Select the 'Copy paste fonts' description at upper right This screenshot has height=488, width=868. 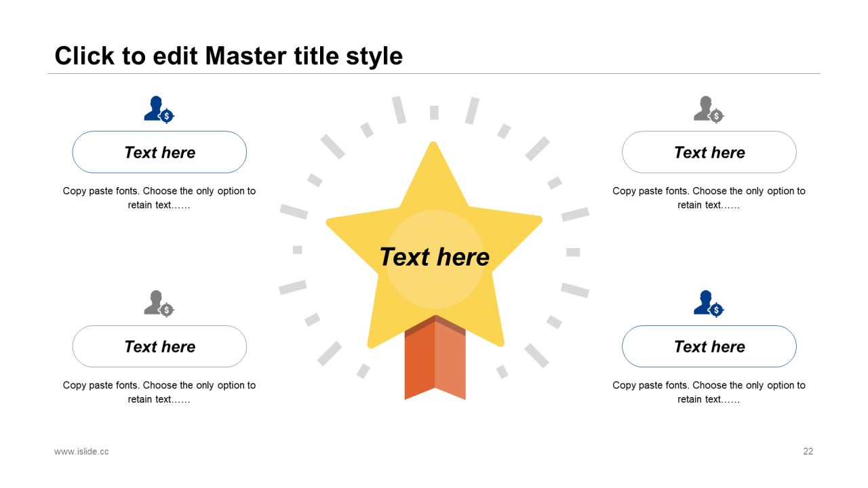(x=709, y=198)
